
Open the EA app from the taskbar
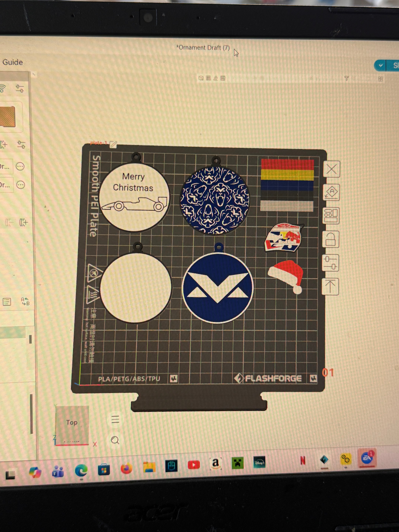click(367, 458)
